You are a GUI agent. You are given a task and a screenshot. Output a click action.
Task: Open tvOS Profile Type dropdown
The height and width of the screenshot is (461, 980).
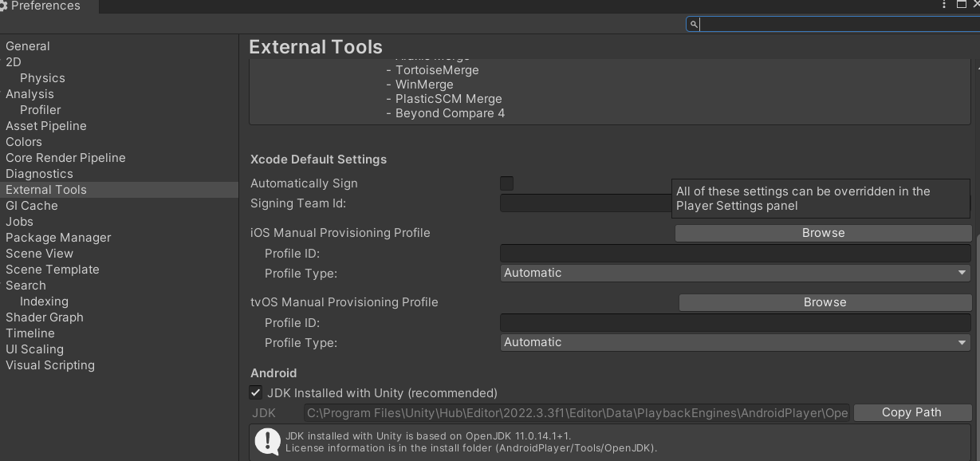point(735,342)
